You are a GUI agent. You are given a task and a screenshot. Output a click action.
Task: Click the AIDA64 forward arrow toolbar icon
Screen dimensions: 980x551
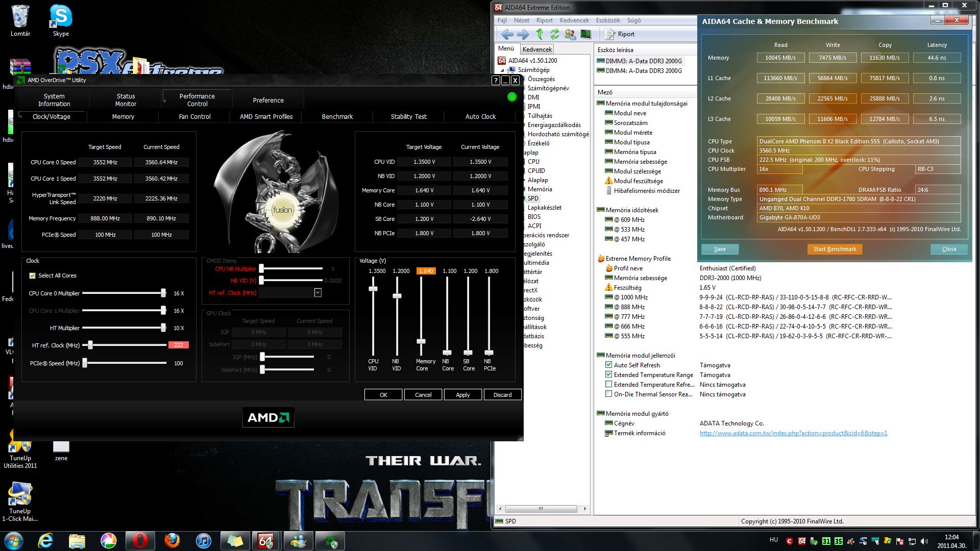(523, 34)
